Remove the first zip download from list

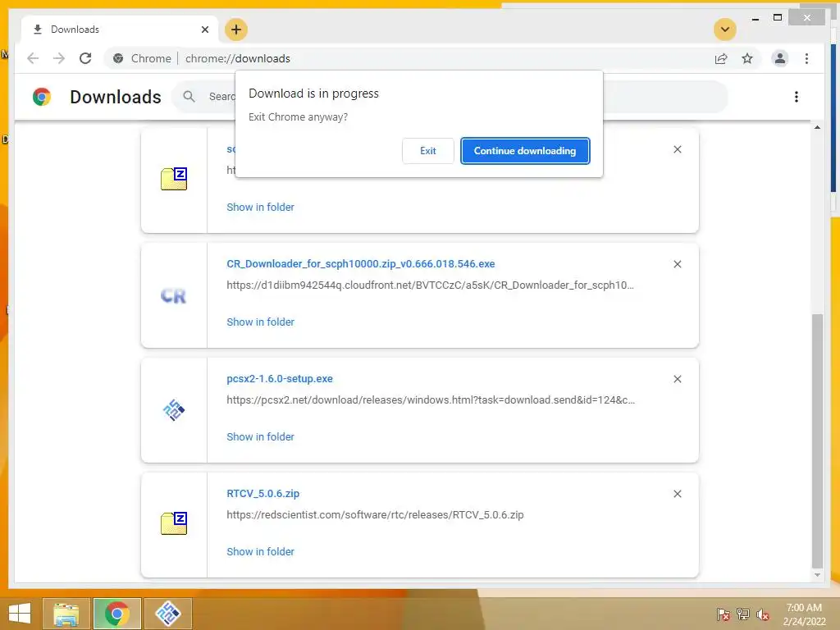pos(677,149)
